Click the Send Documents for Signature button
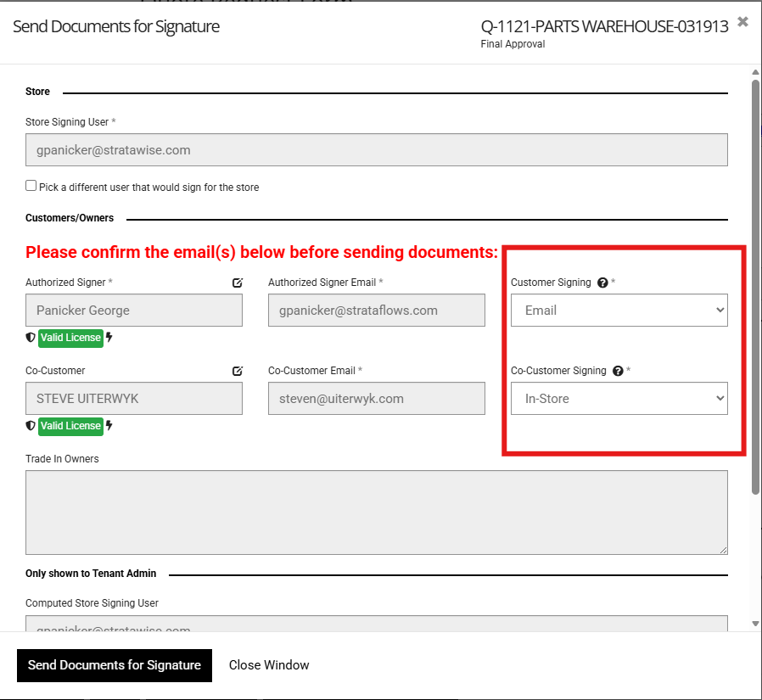This screenshot has width=762, height=700. (115, 665)
